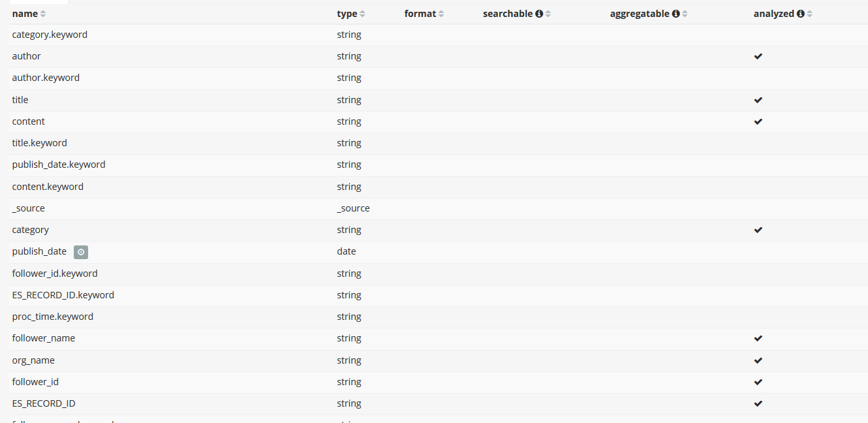
Task: Click the analyzed checkmark for content field
Action: 758,121
